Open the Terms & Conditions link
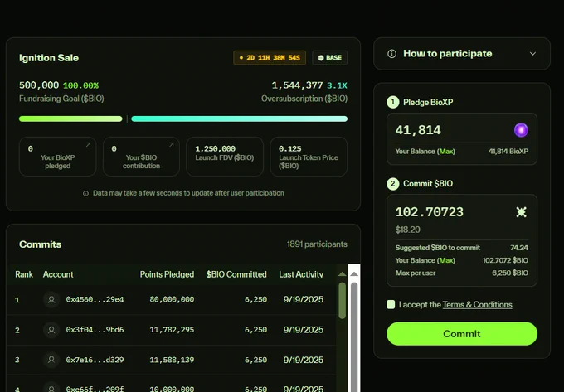Screen dimensions: 564x392 click(477, 305)
